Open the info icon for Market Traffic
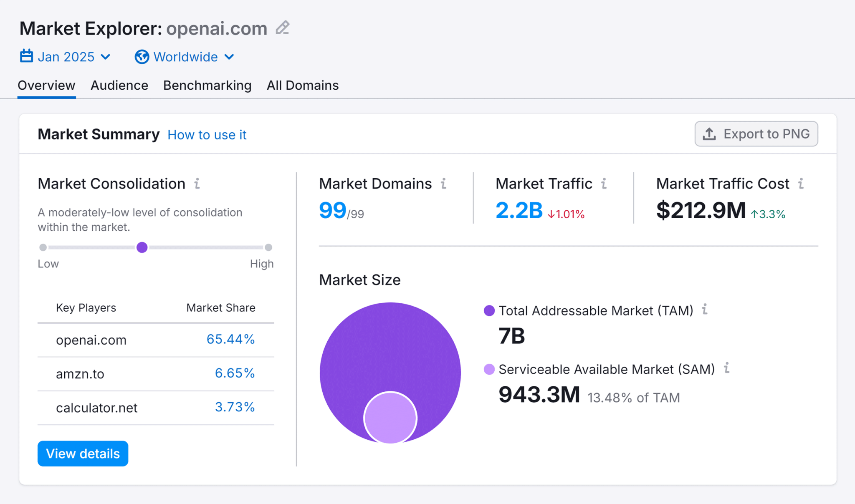This screenshot has height=504, width=855. [x=604, y=184]
